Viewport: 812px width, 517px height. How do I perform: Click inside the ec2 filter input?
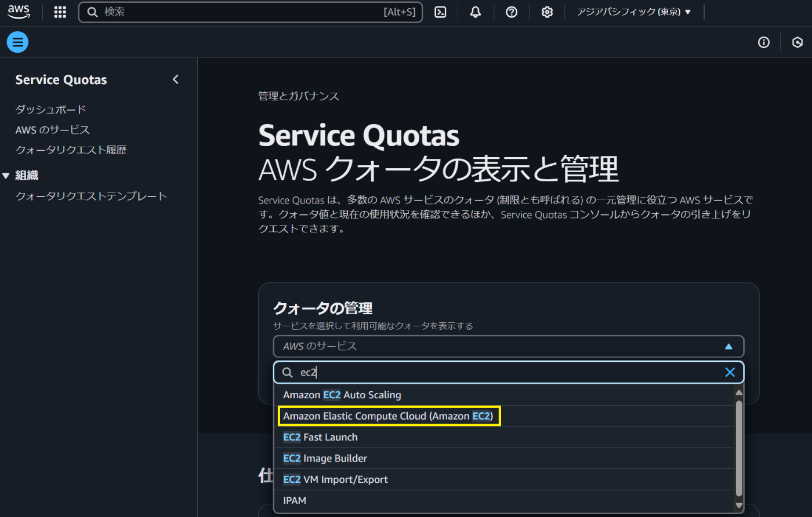click(x=509, y=373)
